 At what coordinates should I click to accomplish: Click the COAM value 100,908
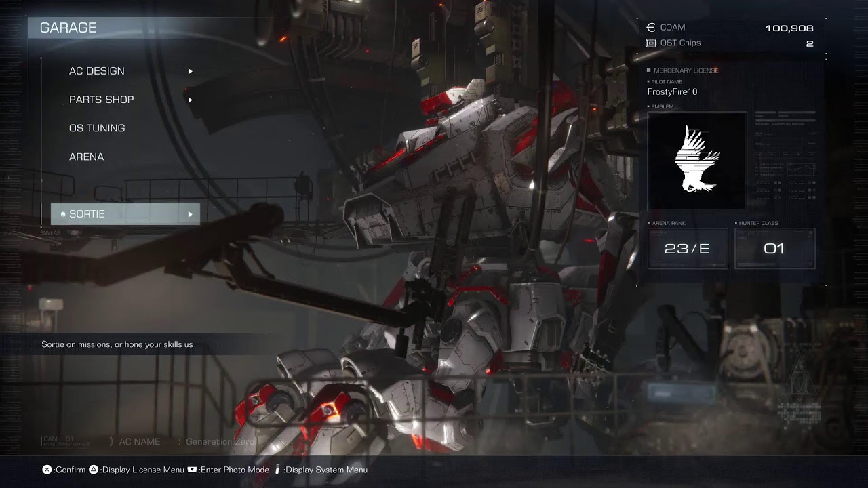[x=789, y=28]
